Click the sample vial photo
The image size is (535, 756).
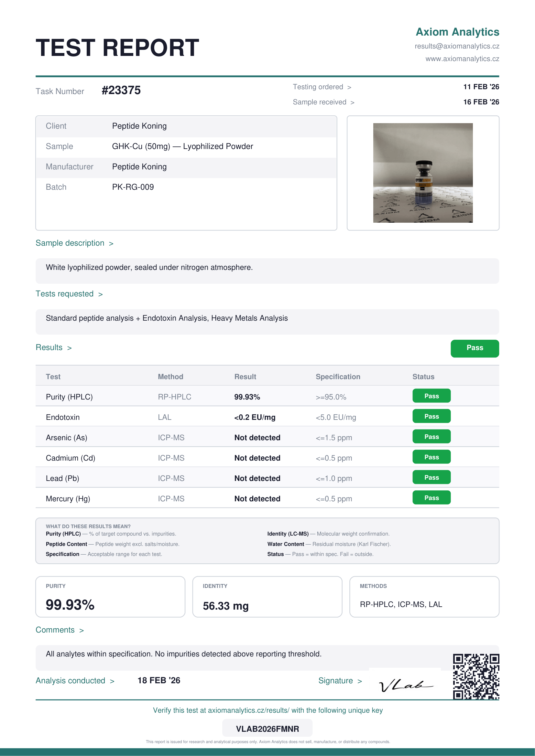pos(423,173)
